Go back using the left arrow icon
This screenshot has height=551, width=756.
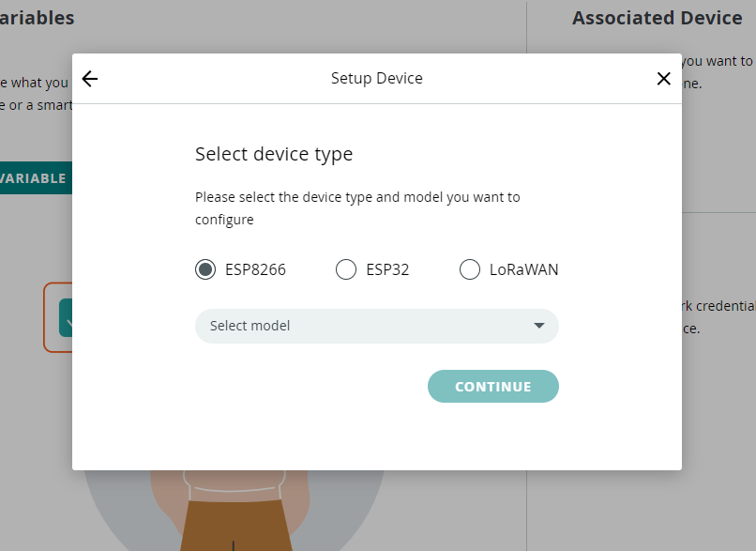click(x=90, y=79)
